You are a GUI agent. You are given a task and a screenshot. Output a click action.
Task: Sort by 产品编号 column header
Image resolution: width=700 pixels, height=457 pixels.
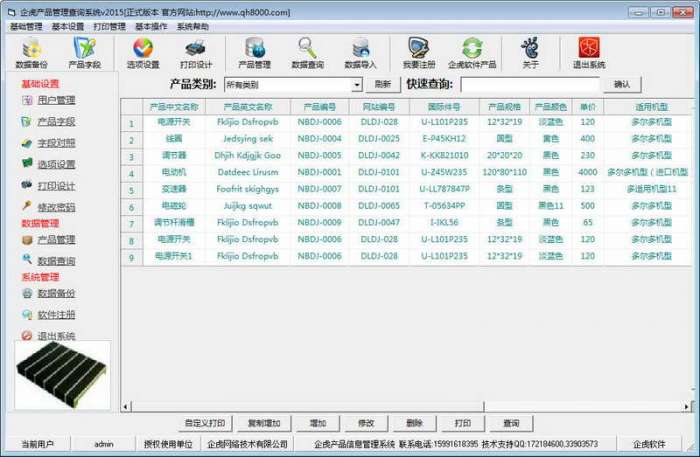(320, 107)
